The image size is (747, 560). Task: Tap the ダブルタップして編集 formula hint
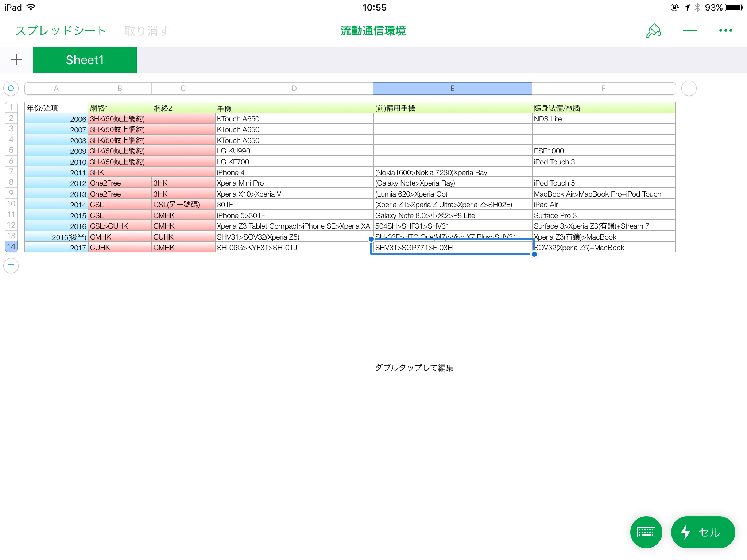(x=414, y=367)
